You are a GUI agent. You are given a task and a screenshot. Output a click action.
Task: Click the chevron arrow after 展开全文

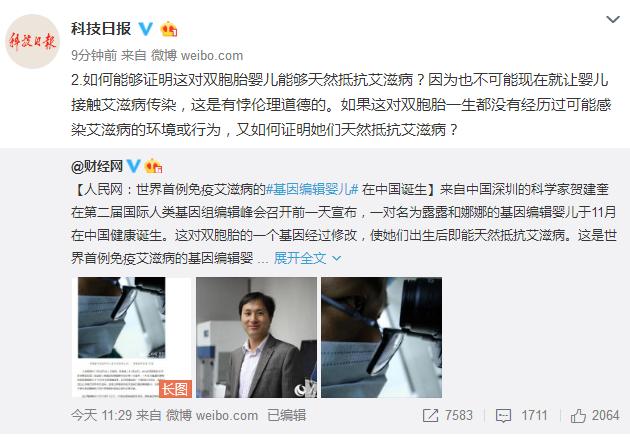click(x=337, y=259)
